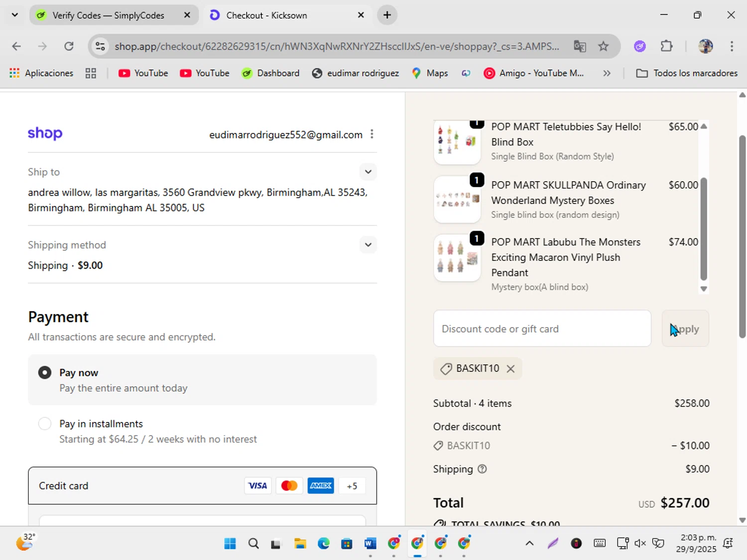Open Microsoft Edge from taskbar
The image size is (747, 560).
point(324,544)
